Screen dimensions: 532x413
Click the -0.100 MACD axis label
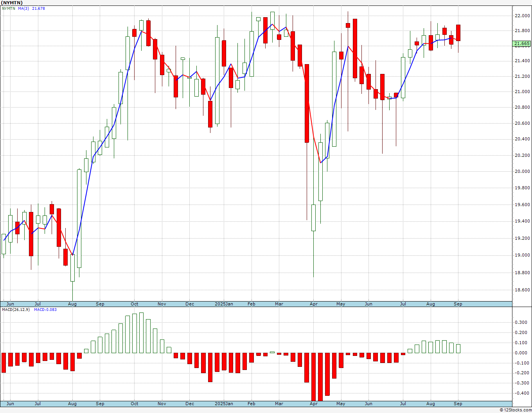[x=522, y=363]
